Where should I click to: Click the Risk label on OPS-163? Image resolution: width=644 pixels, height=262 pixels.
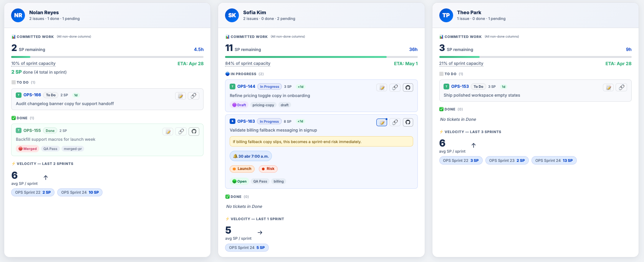268,169
